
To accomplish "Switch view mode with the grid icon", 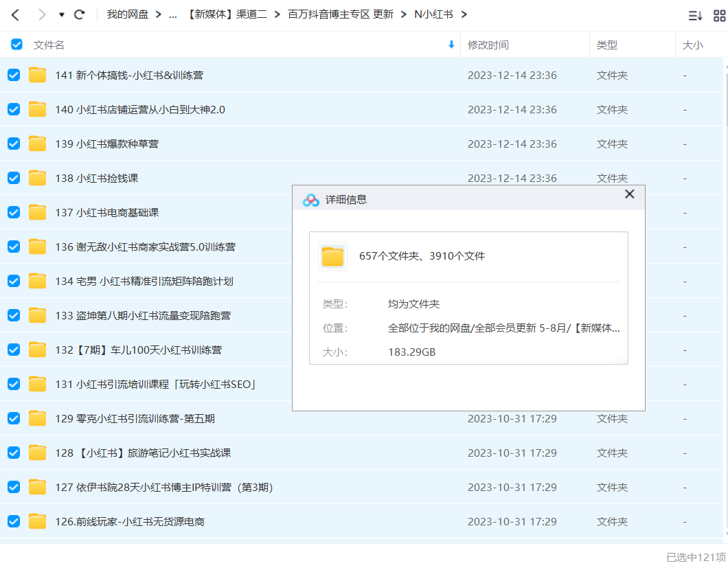I will tap(718, 15).
